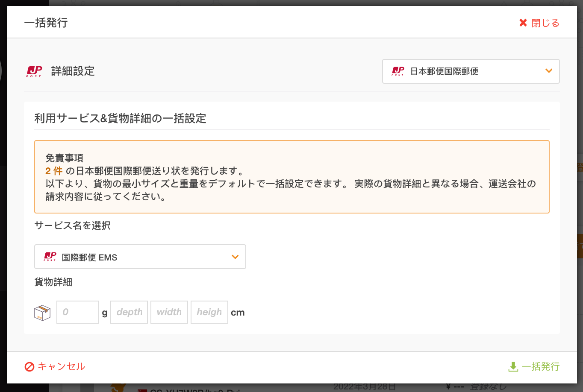Click the height dimension field
Screen dimensions: 583x392
pyautogui.click(x=209, y=312)
